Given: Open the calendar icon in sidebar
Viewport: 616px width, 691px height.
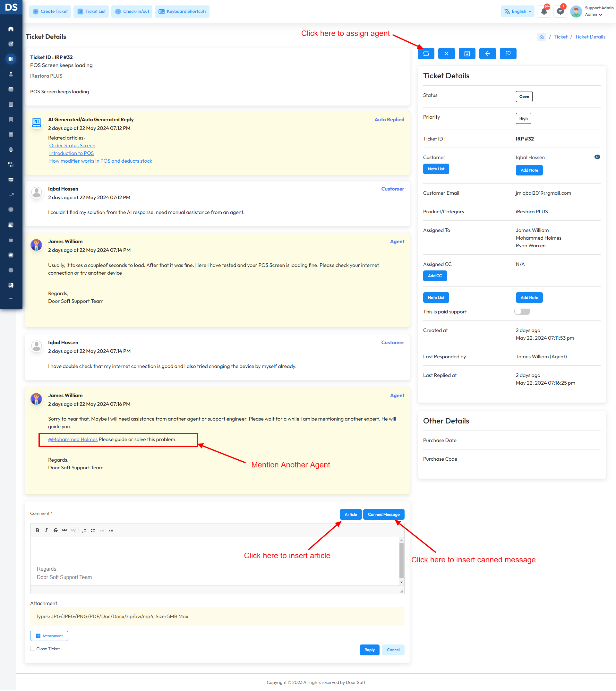Looking at the screenshot, I should point(11,89).
